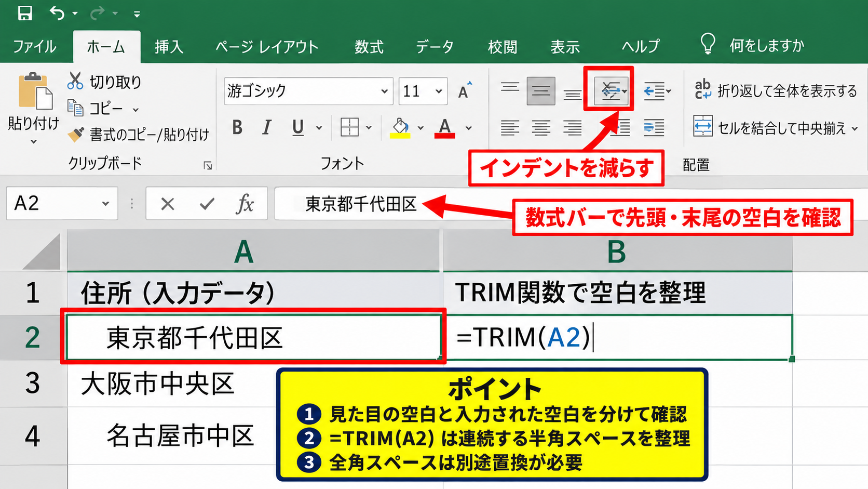Viewport: 868px width, 489px height.
Task: Click 書式のコピー/貼り付け format painter
Action: (139, 135)
